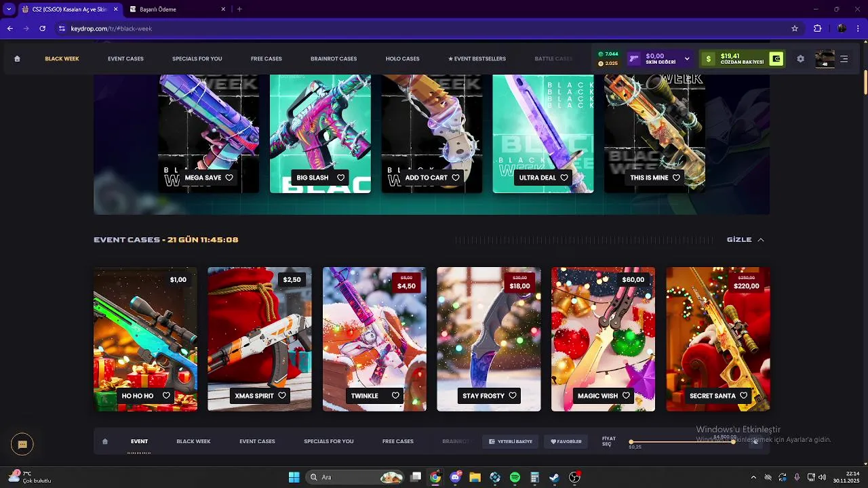
Task: Open the $220,00 SECRET SANTA case
Action: pos(717,339)
